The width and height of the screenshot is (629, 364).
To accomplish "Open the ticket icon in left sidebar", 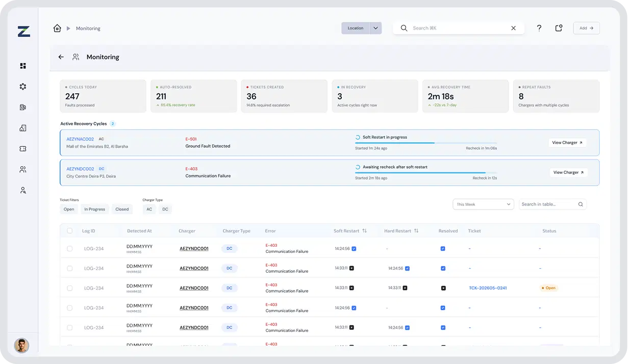I will 23,149.
